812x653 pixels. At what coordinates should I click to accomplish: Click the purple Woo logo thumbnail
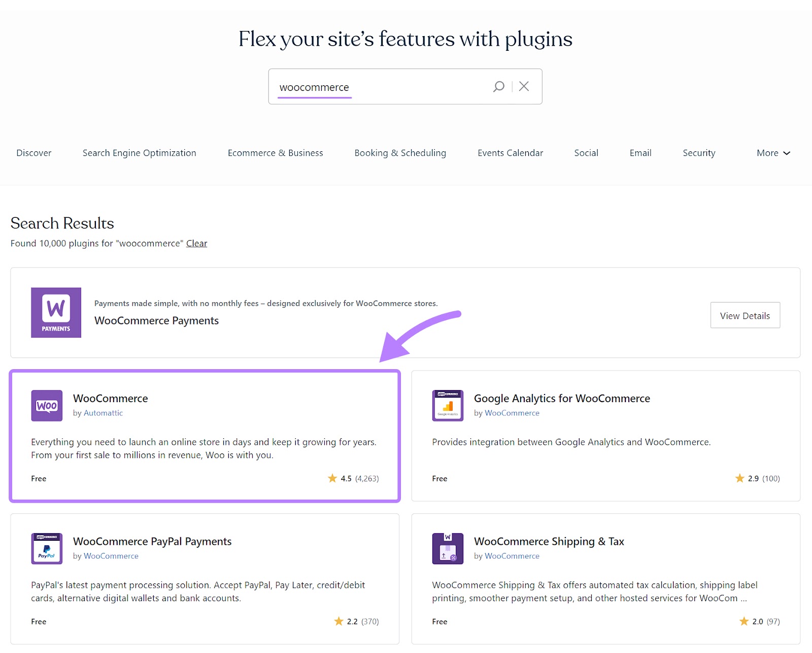(46, 406)
